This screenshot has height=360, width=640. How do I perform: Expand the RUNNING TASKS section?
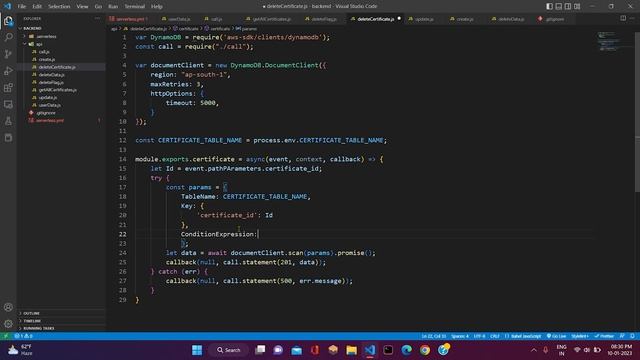click(x=61, y=328)
